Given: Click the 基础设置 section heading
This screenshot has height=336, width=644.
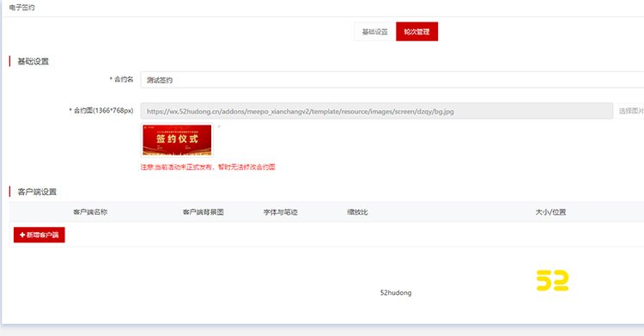Looking at the screenshot, I should point(33,61).
